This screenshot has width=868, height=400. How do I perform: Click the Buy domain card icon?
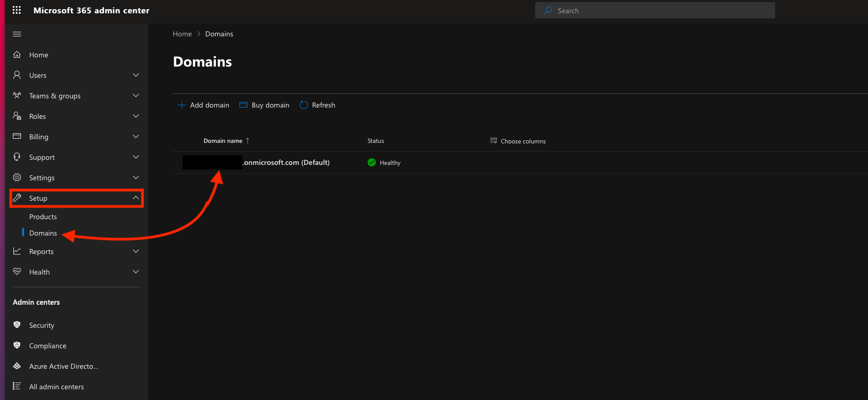click(244, 105)
